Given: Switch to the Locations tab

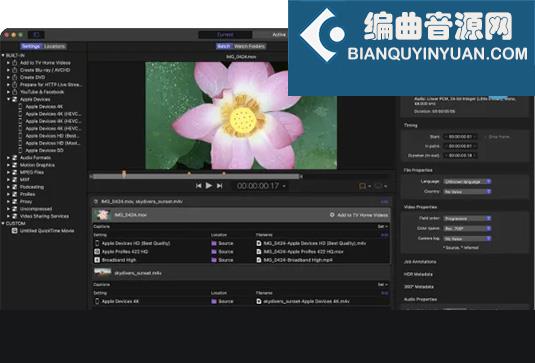Looking at the screenshot, I should 54,46.
